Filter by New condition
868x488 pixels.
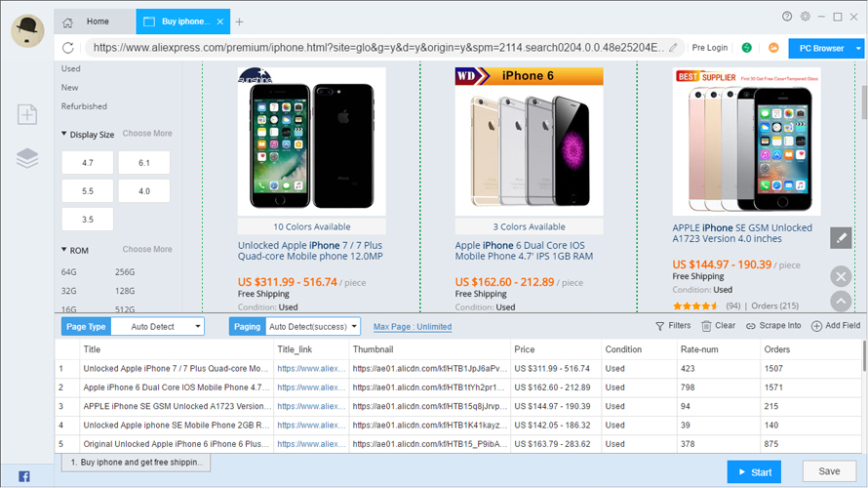[x=70, y=88]
